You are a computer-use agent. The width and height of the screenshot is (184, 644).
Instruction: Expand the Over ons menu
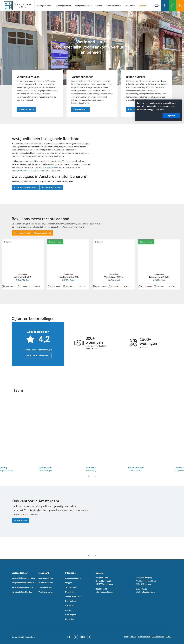coord(130,6)
